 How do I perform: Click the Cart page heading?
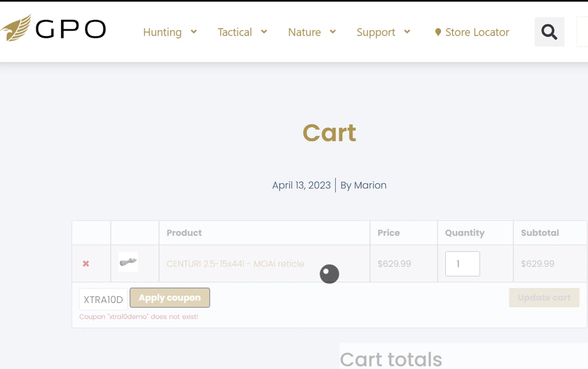(x=329, y=133)
